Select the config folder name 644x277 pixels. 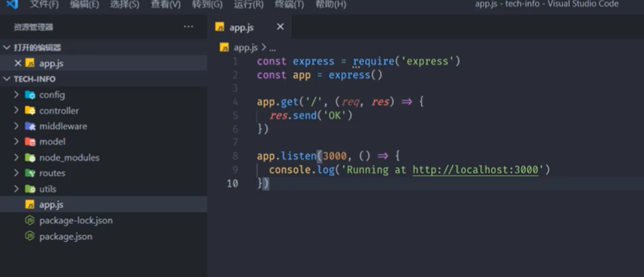pos(52,95)
